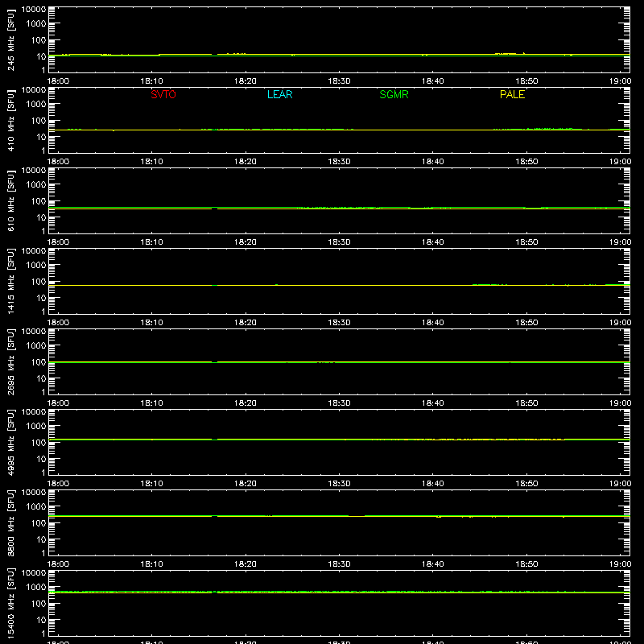Select the 1415 MHz [SFU] axis label

click(10, 281)
